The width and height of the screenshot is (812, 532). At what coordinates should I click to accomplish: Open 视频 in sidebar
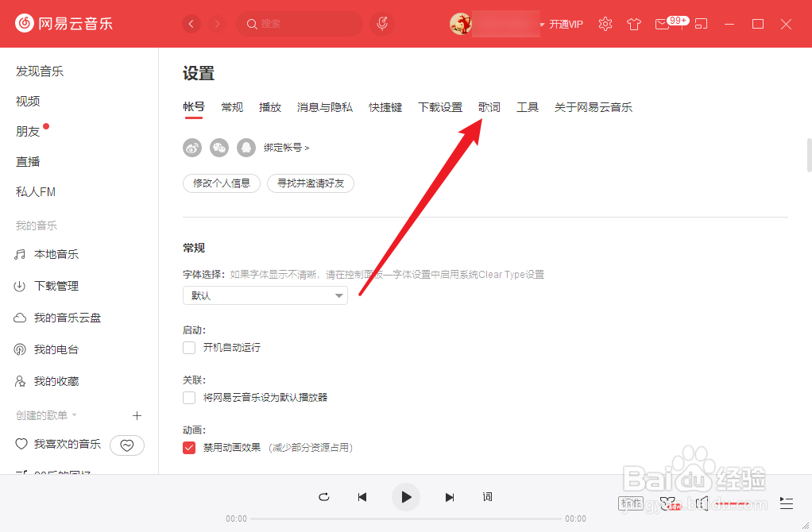coord(28,101)
